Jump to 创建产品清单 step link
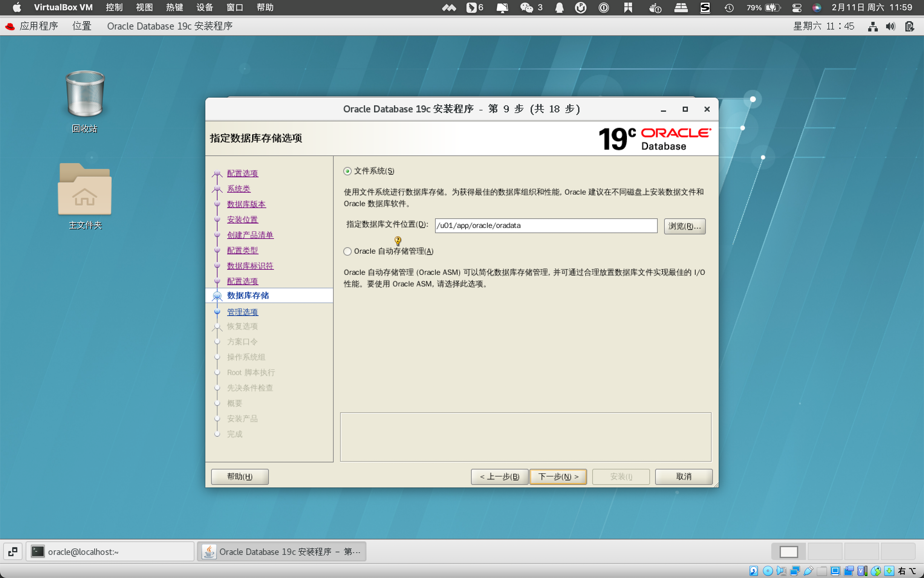This screenshot has height=578, width=924. click(x=250, y=235)
